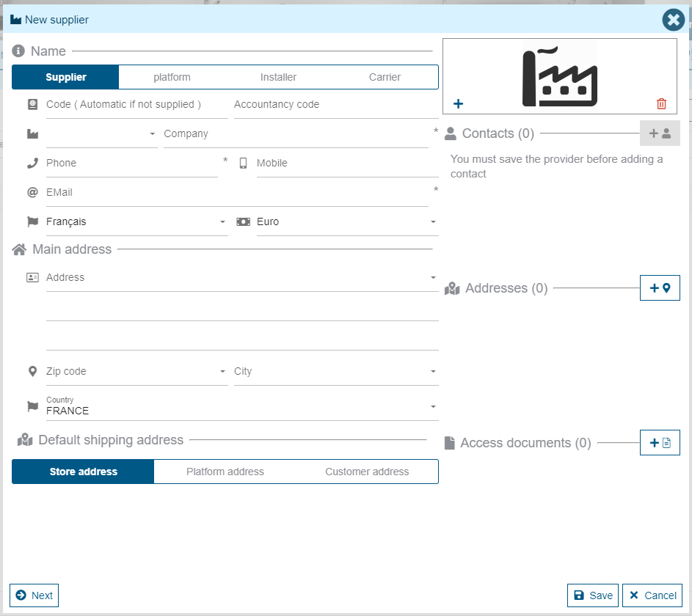
Task: Switch to the Installer tab
Action: (x=278, y=77)
